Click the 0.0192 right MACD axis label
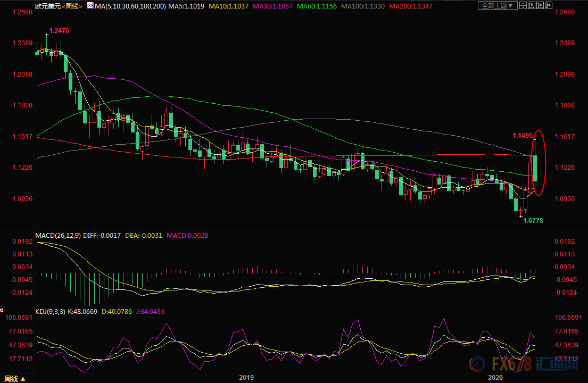588x383 pixels. (565, 242)
